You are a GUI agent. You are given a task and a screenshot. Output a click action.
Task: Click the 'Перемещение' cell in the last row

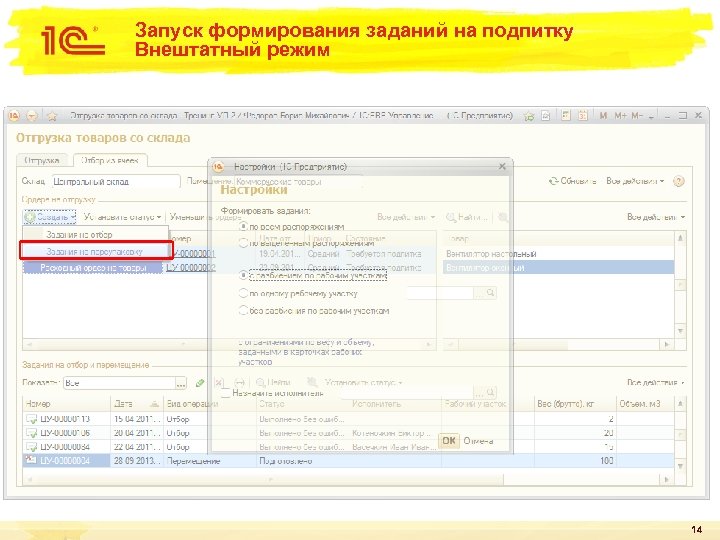click(x=209, y=461)
